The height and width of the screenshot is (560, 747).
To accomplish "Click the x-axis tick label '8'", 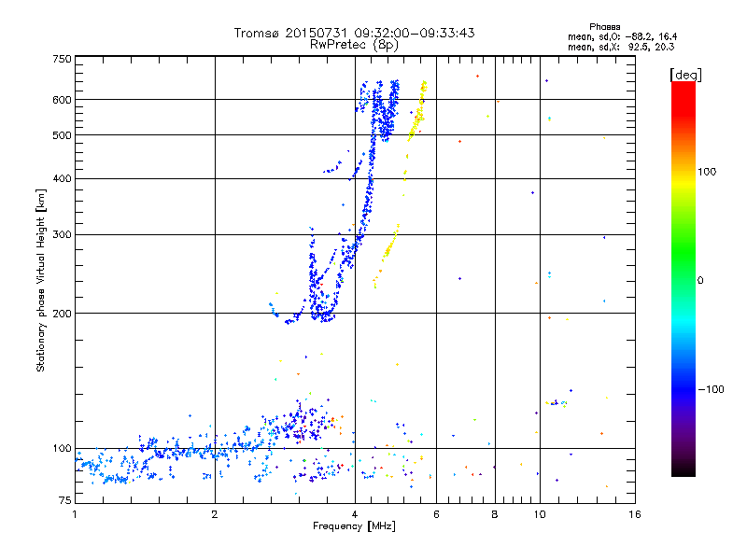I will point(495,514).
